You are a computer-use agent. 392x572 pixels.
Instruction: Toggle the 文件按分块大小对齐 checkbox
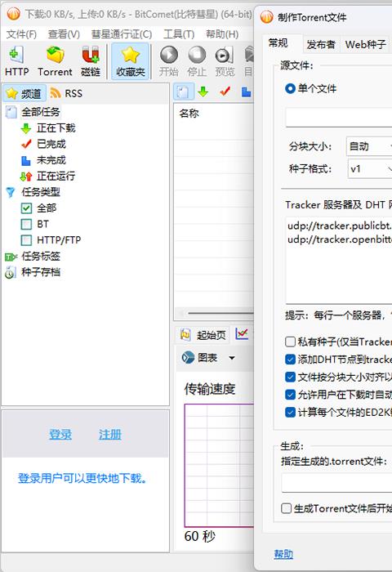pos(290,377)
